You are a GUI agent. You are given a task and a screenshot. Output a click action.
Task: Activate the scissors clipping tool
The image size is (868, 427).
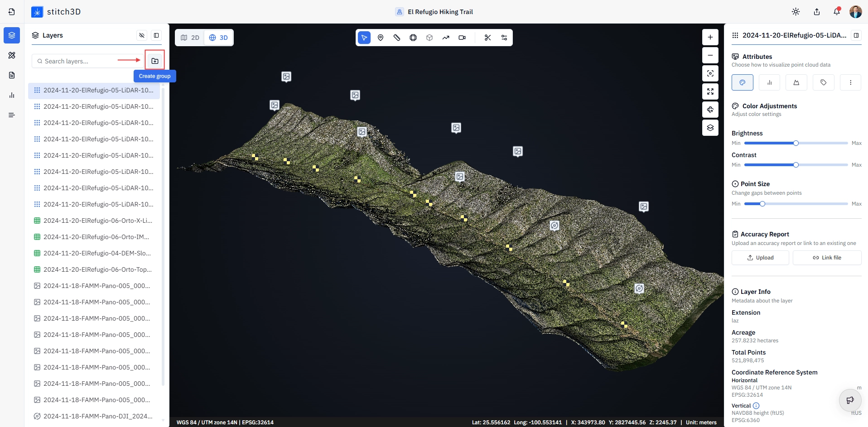tap(487, 38)
